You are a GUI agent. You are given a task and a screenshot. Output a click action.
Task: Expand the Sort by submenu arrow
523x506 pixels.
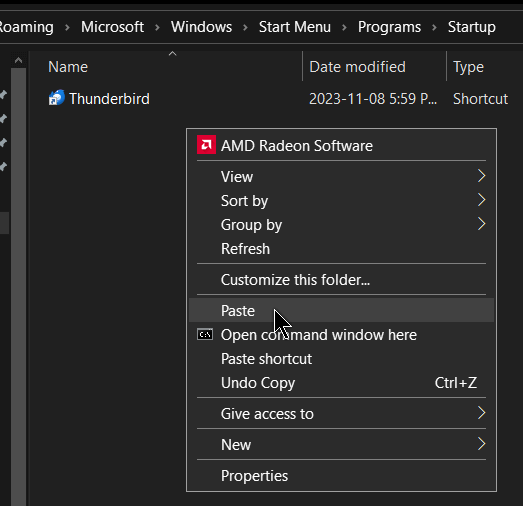(x=481, y=200)
